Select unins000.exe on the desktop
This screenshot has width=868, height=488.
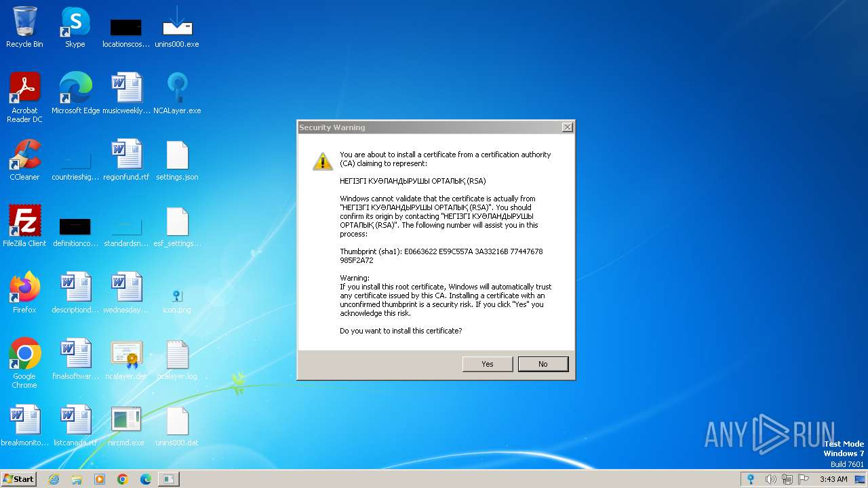click(177, 28)
